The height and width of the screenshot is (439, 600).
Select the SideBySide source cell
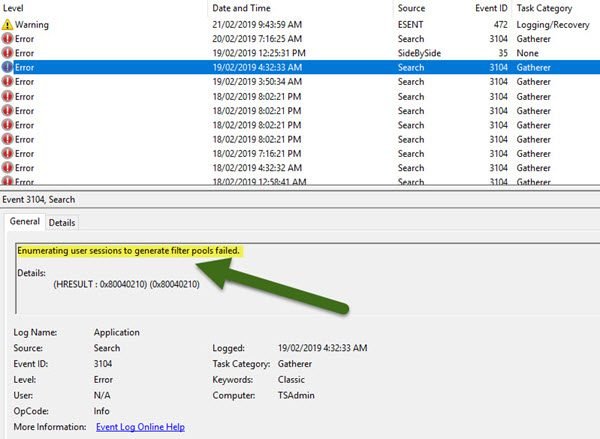pyautogui.click(x=419, y=53)
